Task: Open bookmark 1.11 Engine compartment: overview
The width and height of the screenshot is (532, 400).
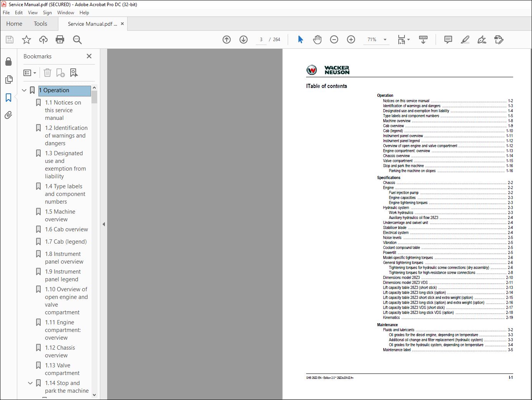Action: click(63, 330)
